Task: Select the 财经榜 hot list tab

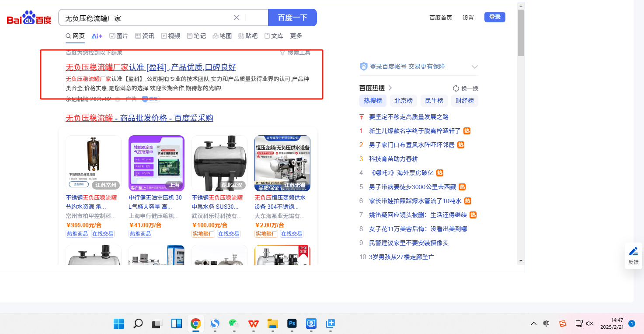Action: pos(465,101)
